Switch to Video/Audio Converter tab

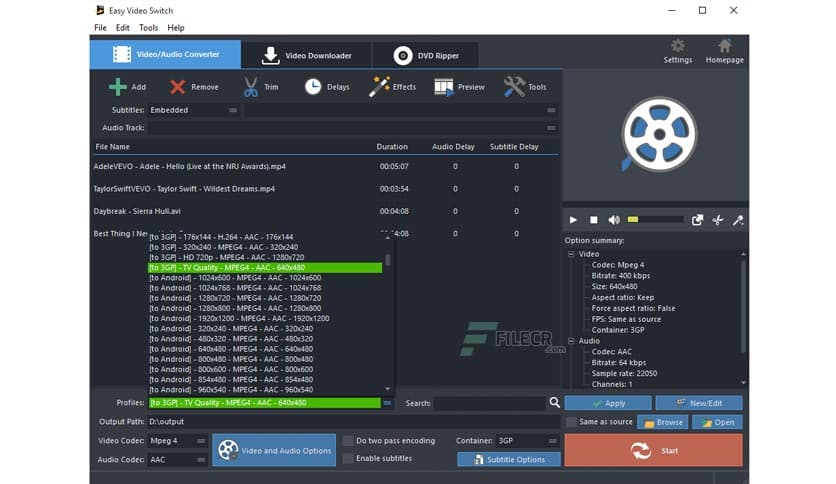tap(165, 54)
